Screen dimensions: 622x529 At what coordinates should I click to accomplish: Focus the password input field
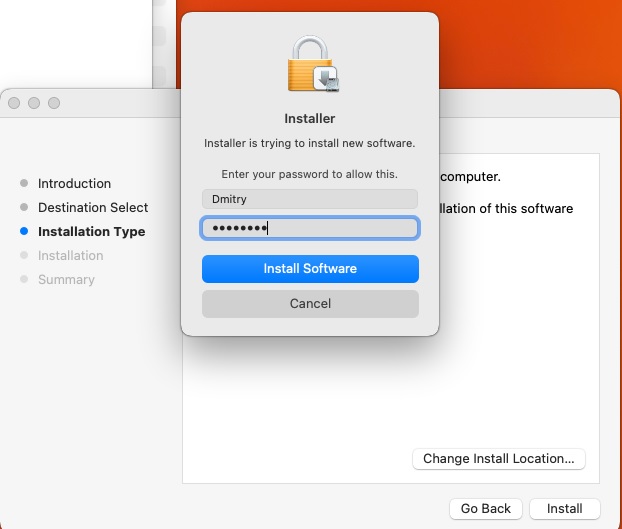310,228
